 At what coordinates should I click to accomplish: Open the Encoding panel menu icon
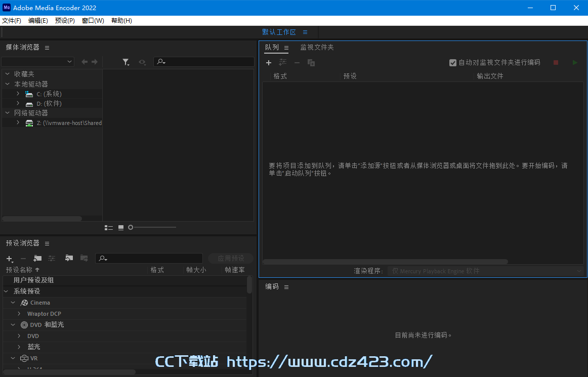click(286, 287)
